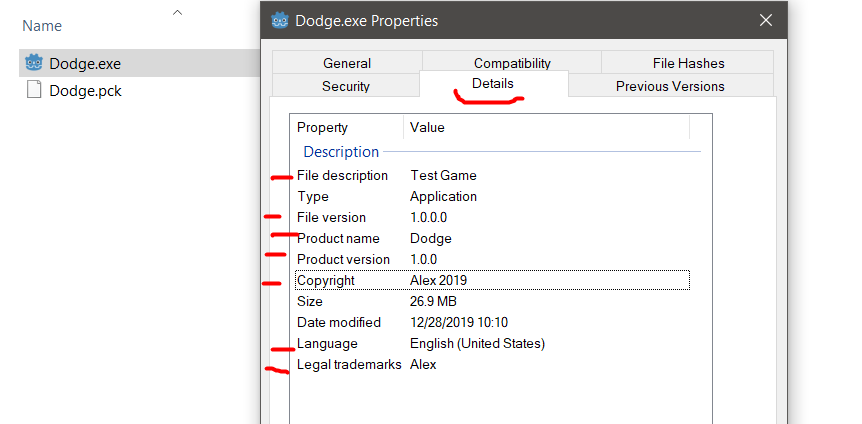This screenshot has width=862, height=424.
Task: Open the General tab
Action: pos(347,63)
